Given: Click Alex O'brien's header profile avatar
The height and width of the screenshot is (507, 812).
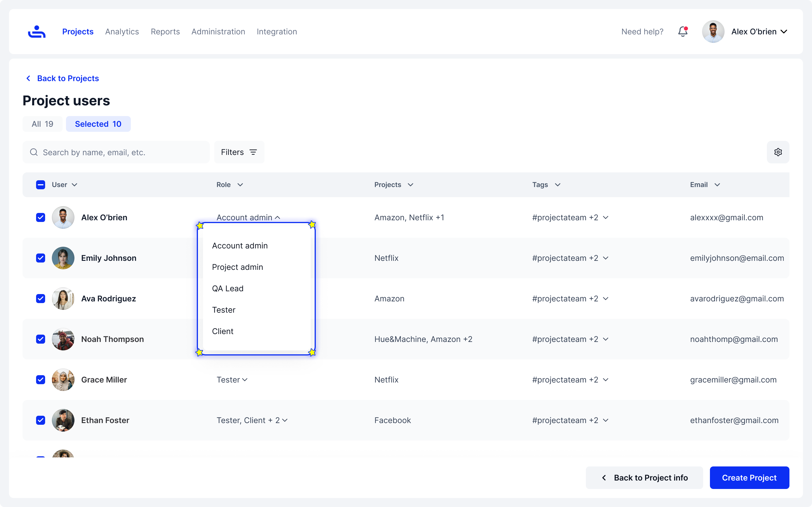Looking at the screenshot, I should [713, 32].
